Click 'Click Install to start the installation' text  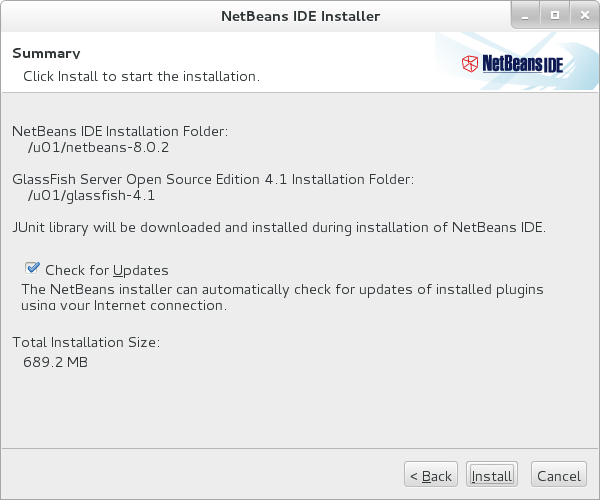[142, 77]
